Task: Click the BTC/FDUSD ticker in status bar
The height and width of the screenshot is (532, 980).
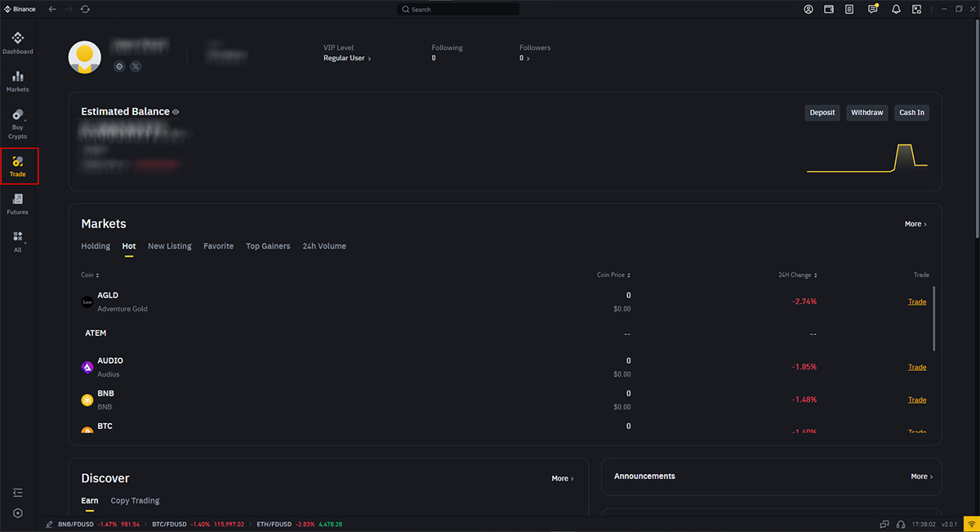Action: point(198,524)
